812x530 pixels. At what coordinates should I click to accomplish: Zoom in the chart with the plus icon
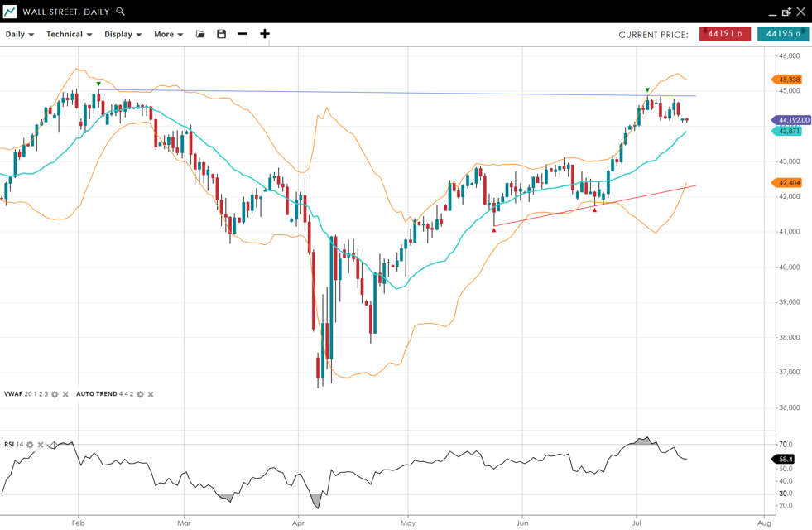pos(265,34)
